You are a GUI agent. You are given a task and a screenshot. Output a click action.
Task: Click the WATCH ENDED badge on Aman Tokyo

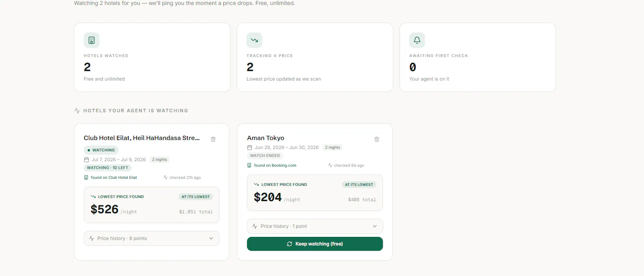click(x=265, y=156)
